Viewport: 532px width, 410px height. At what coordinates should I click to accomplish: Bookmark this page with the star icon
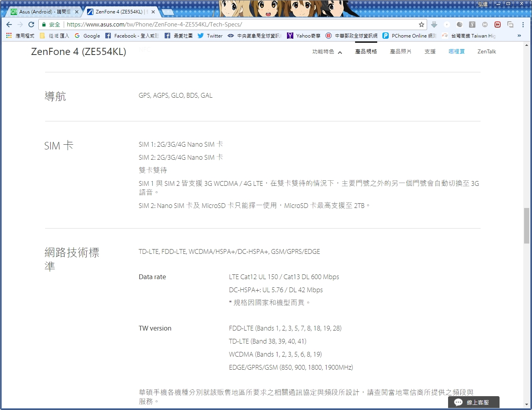[421, 25]
